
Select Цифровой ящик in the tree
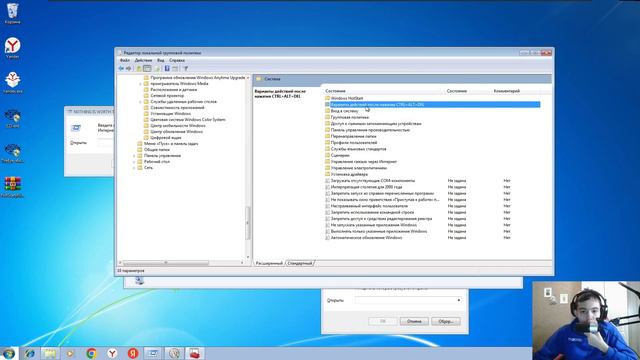click(x=166, y=138)
